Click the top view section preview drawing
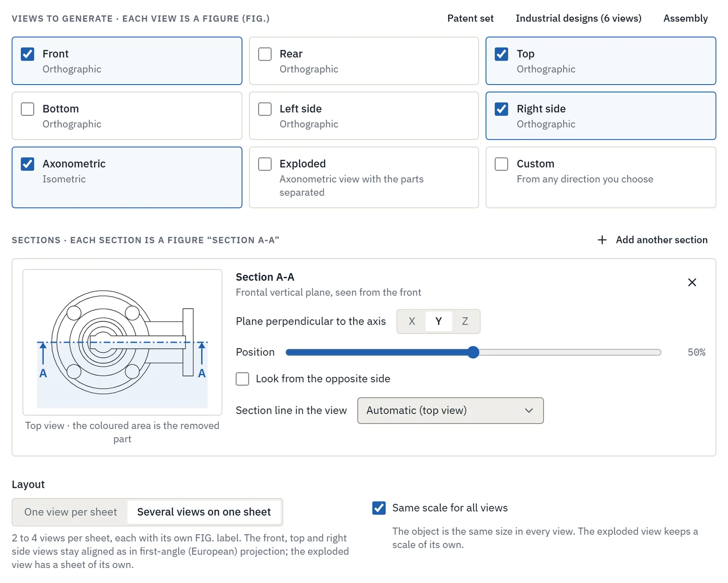728x583 pixels. coord(122,342)
